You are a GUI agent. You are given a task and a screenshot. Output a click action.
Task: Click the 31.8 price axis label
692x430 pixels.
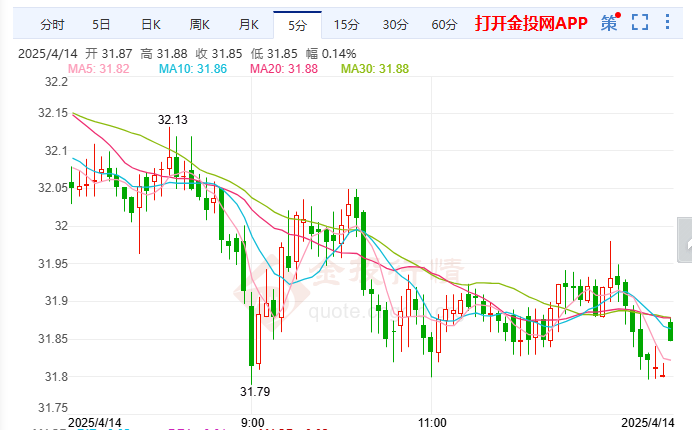point(56,377)
